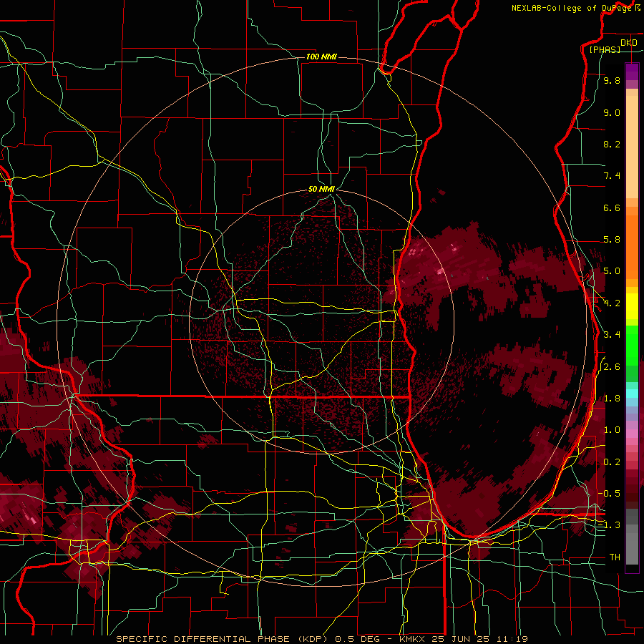Click the 8.2 value on the scale
644x644 pixels.
612,144
